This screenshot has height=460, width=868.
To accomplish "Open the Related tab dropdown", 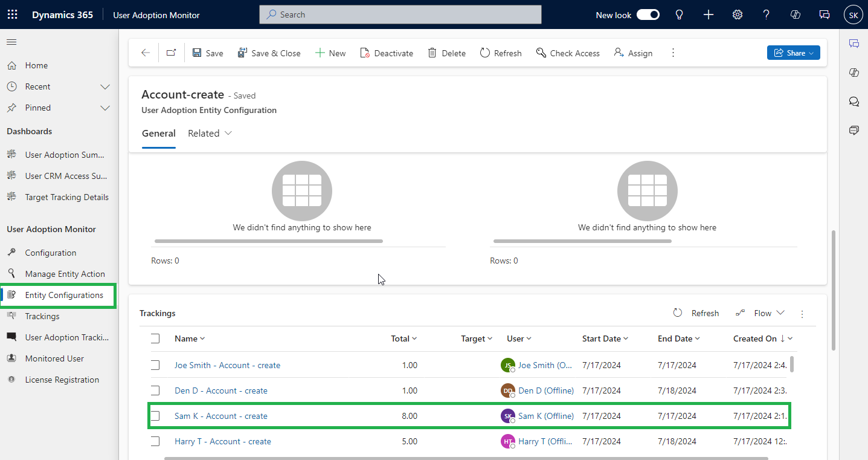I will [x=210, y=133].
